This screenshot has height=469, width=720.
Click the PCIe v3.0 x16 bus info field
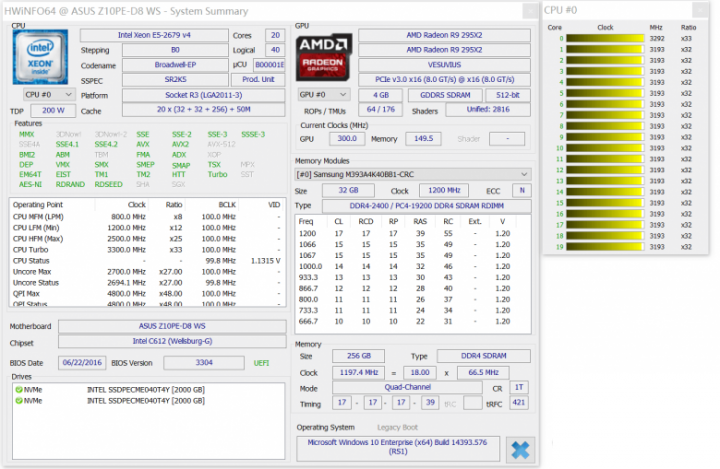(444, 79)
